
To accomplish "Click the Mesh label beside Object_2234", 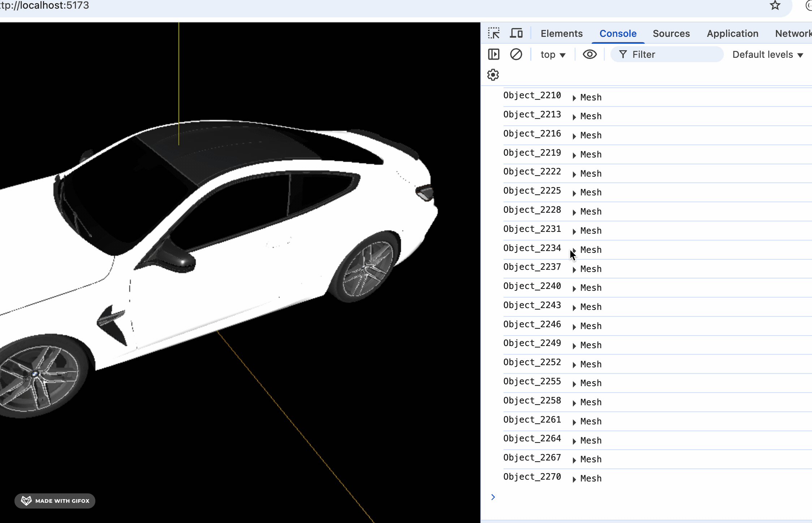I will click(591, 250).
